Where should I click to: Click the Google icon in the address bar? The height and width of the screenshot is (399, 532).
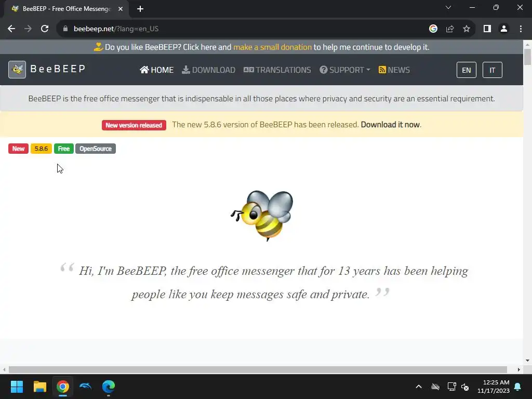point(433,29)
